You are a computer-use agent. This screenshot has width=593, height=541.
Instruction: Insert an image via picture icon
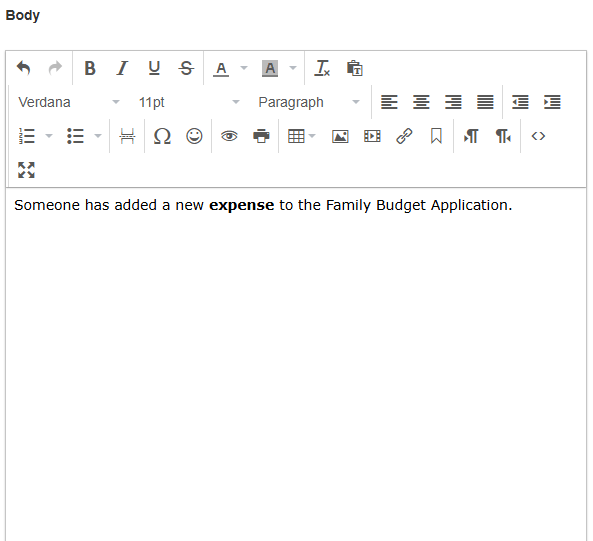tap(340, 136)
